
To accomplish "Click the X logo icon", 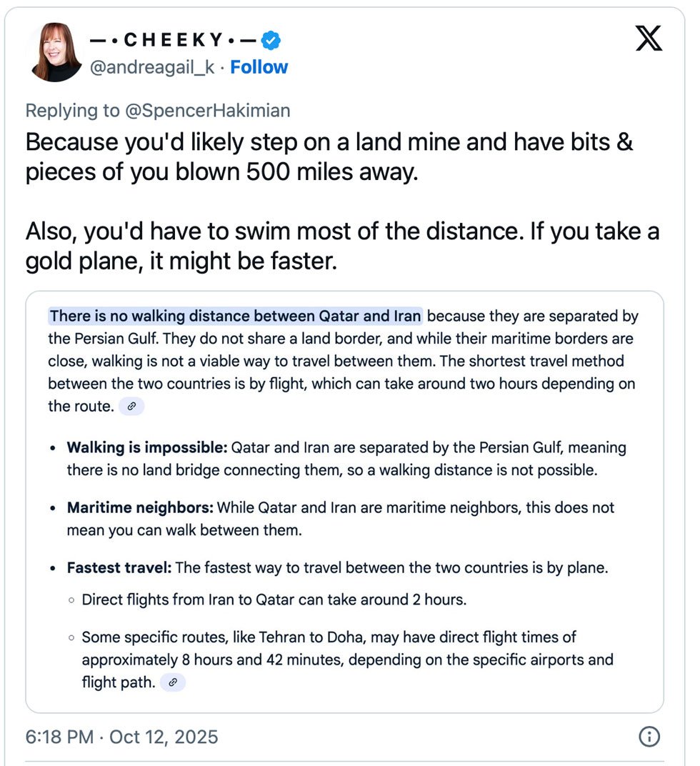I will pyautogui.click(x=649, y=37).
